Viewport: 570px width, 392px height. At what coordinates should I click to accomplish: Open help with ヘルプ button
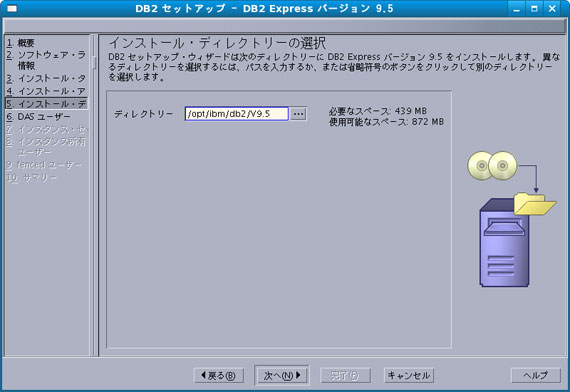tap(535, 375)
